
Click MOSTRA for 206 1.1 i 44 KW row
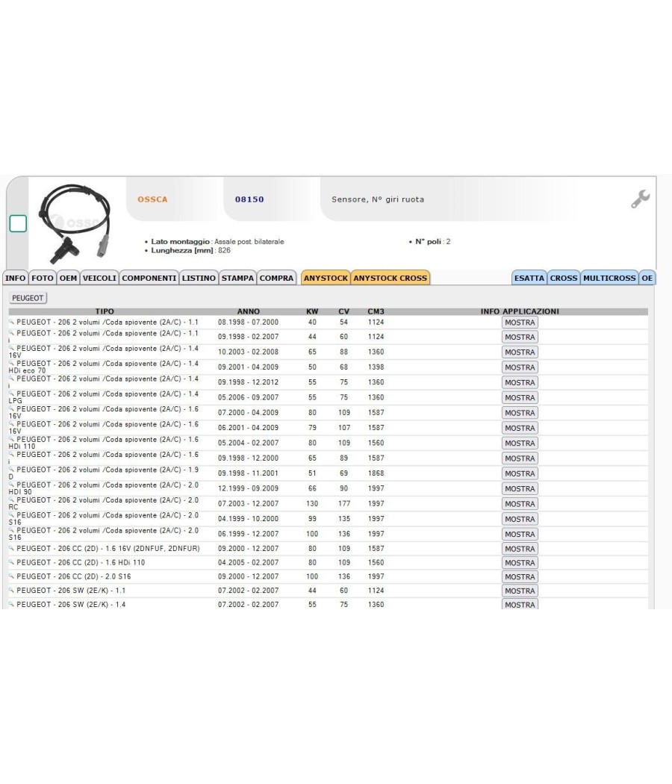coord(520,337)
